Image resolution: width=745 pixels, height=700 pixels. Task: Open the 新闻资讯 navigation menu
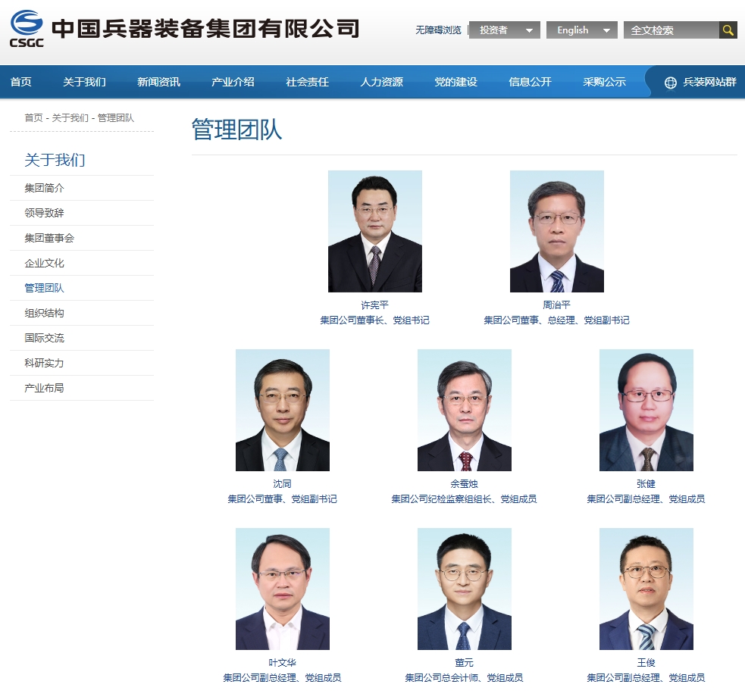[x=158, y=82]
